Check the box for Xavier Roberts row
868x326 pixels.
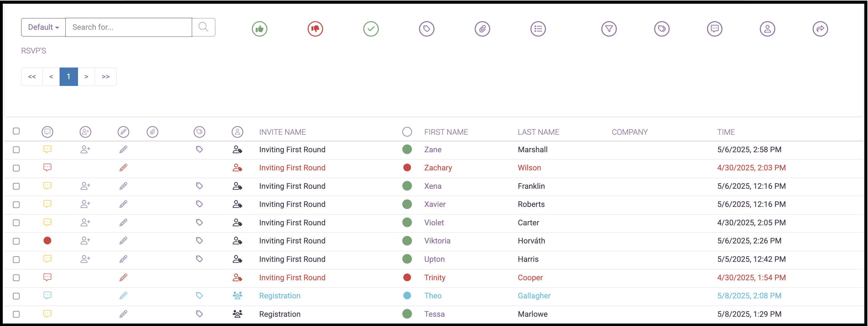(16, 205)
